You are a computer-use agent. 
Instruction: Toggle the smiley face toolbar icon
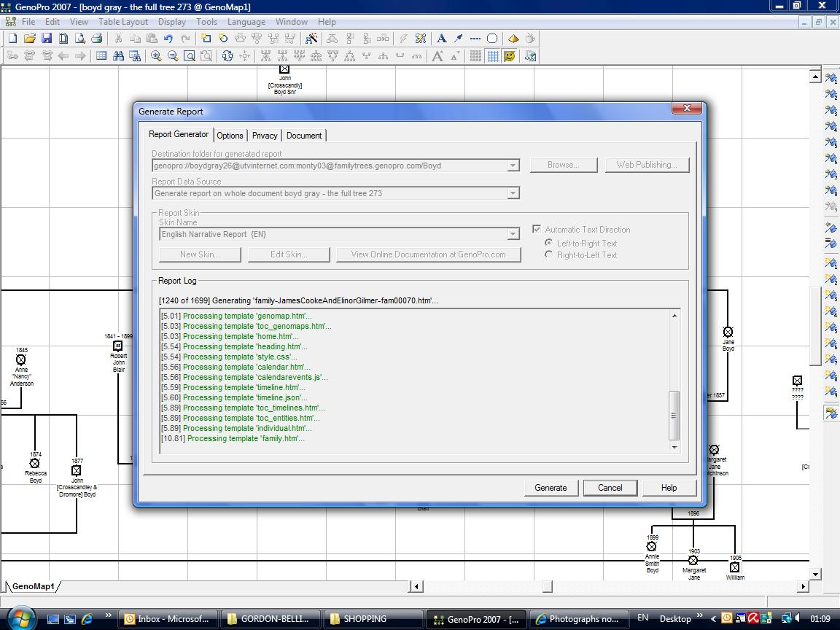pos(510,56)
